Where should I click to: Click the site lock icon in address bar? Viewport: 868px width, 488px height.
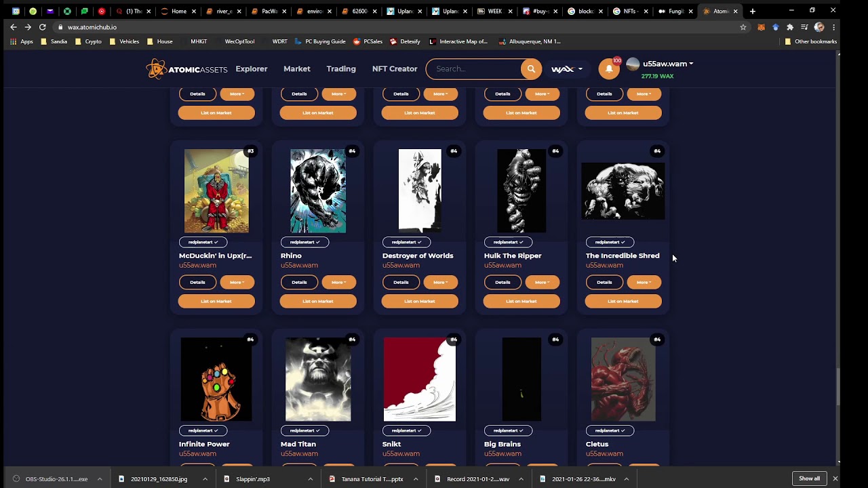[60, 27]
